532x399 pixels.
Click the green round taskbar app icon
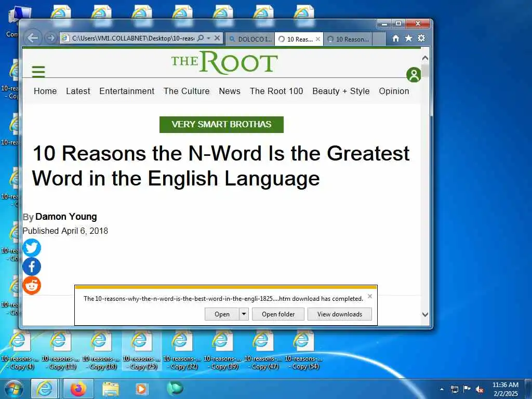(x=175, y=389)
